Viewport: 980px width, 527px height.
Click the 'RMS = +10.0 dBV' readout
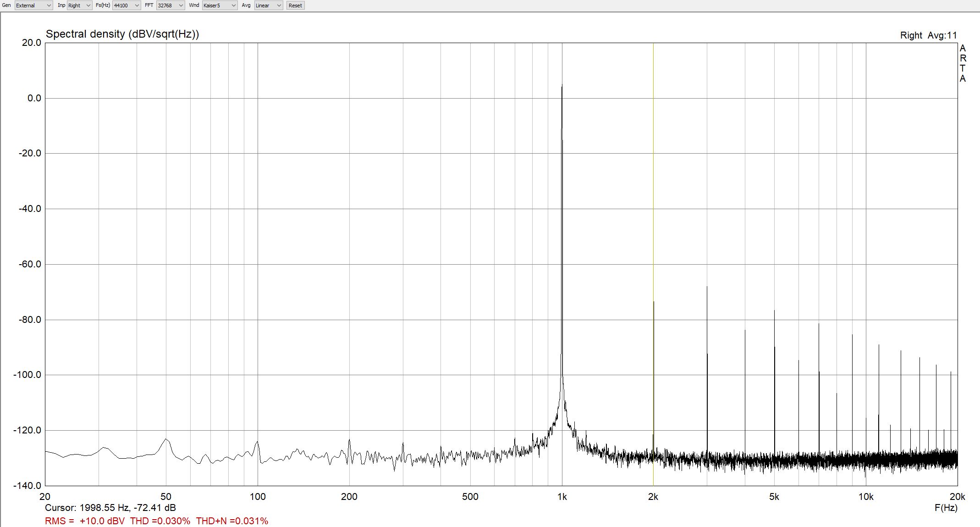click(85, 521)
